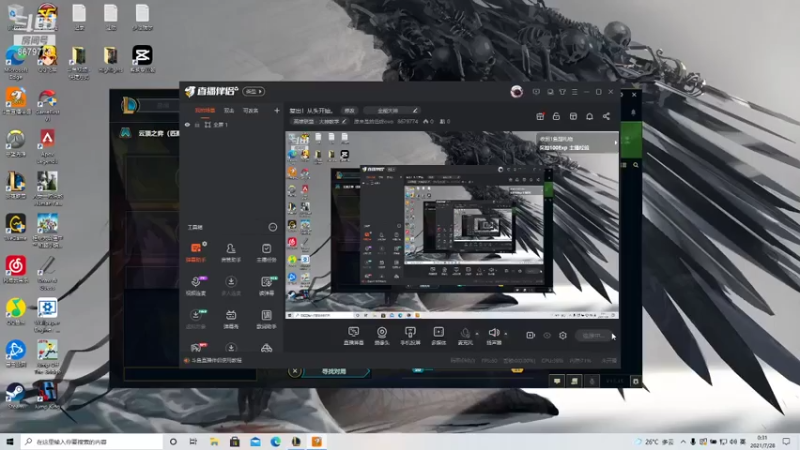Viewport: 800px width, 450px height.
Task: Open the CapCut desktop shortcut
Action: pyautogui.click(x=142, y=59)
